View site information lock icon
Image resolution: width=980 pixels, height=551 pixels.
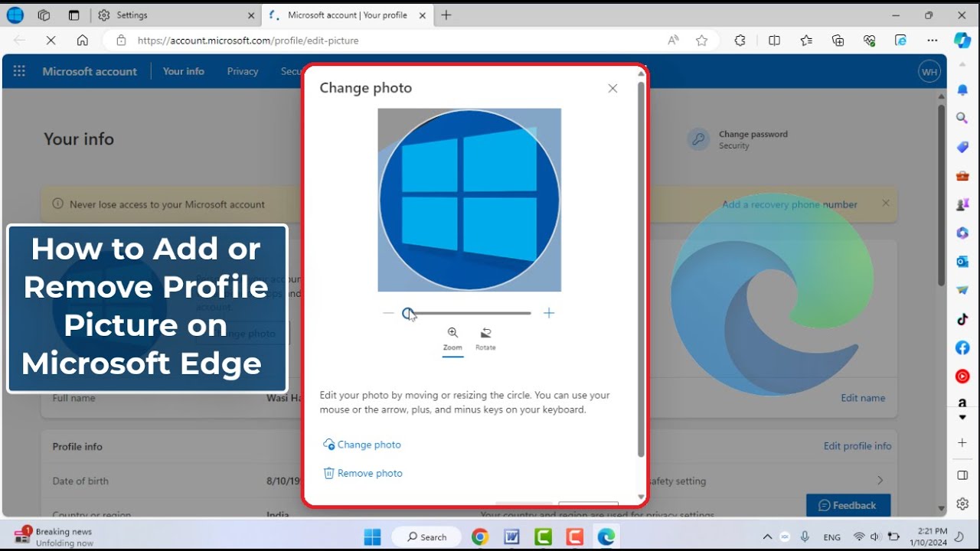point(120,41)
